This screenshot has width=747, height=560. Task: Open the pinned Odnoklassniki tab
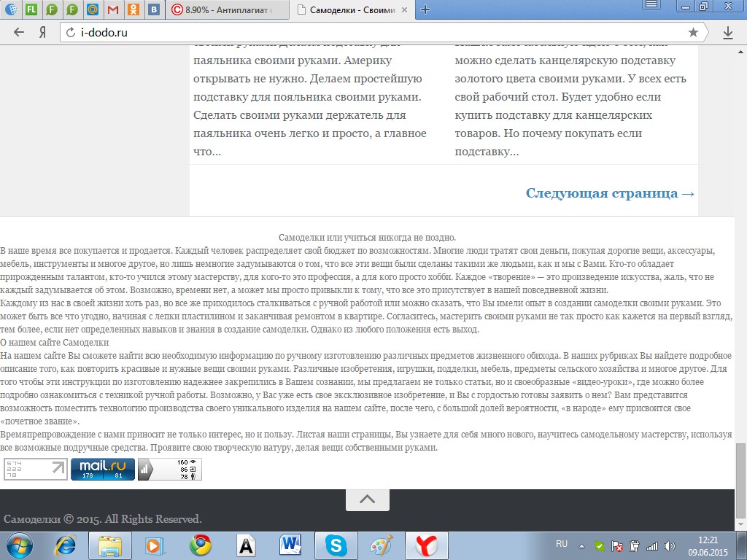point(133,9)
